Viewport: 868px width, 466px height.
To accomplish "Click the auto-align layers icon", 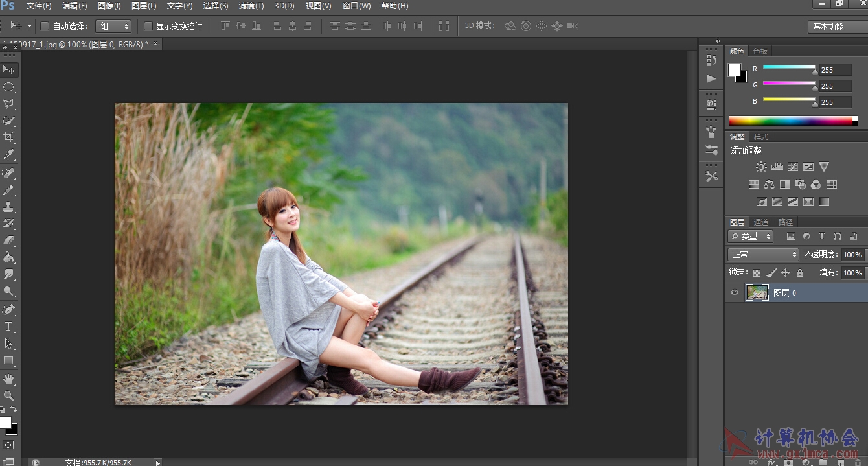I will (444, 26).
